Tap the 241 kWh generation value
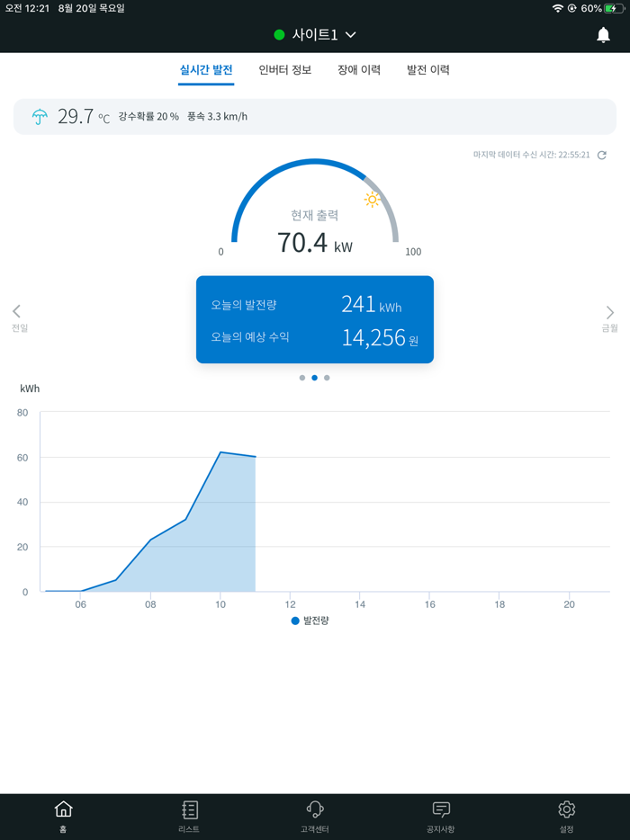This screenshot has height=840, width=630. tap(372, 305)
